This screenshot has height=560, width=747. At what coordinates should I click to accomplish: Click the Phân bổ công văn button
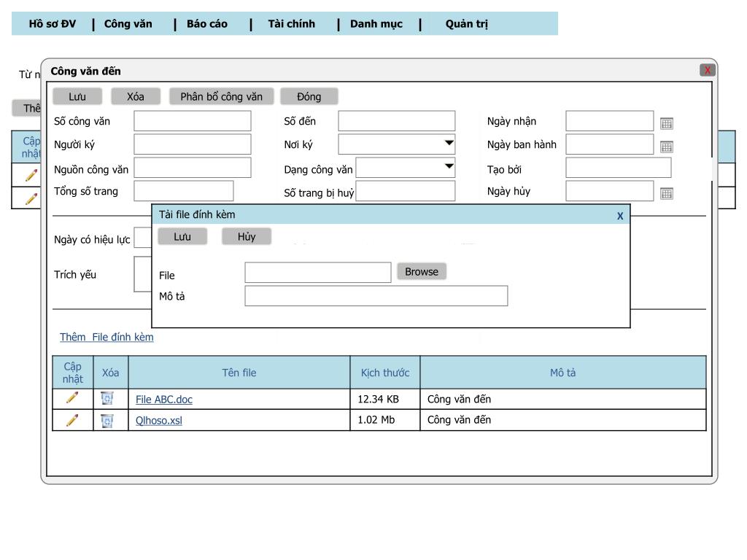point(222,97)
